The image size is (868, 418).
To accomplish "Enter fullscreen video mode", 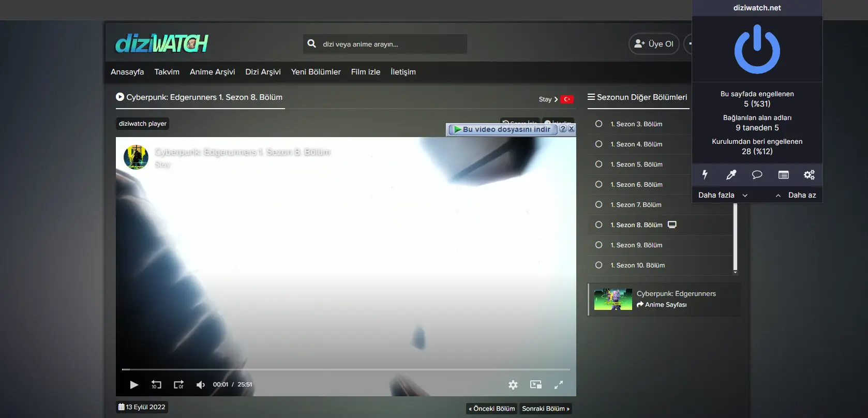I will (x=559, y=384).
